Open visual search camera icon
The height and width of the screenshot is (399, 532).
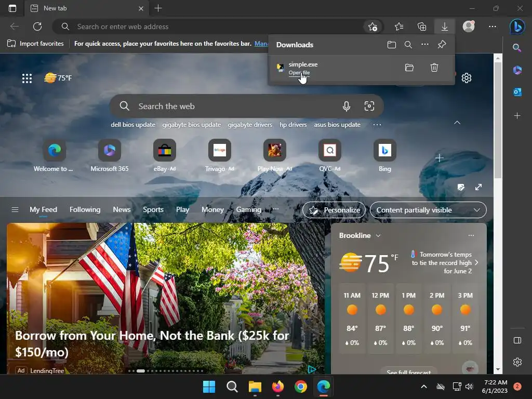pyautogui.click(x=369, y=106)
